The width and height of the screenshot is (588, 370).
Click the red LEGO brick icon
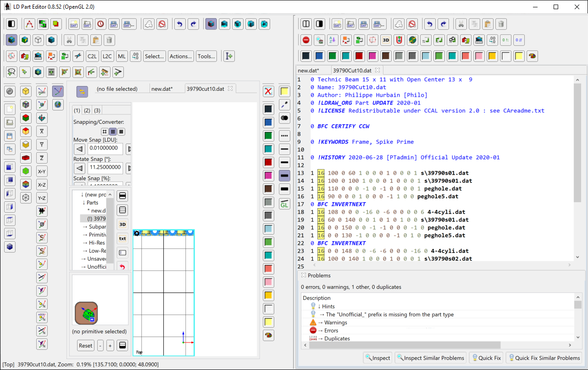pos(26,158)
